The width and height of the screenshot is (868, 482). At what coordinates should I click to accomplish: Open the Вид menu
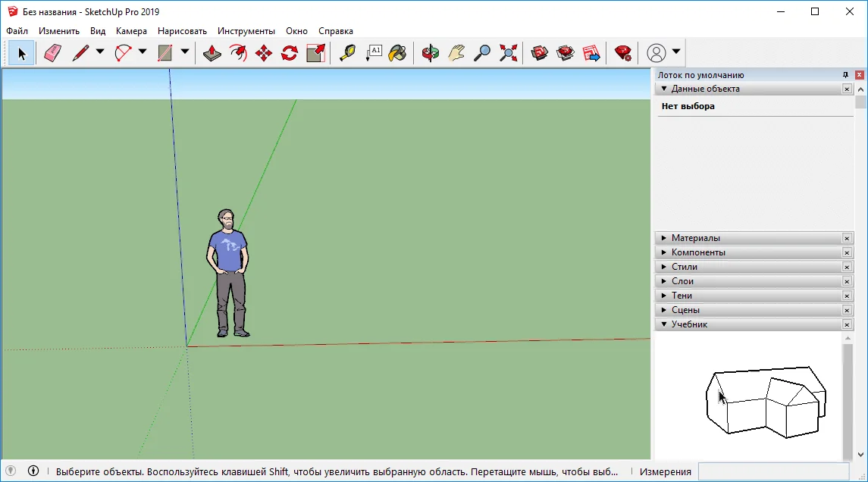98,31
